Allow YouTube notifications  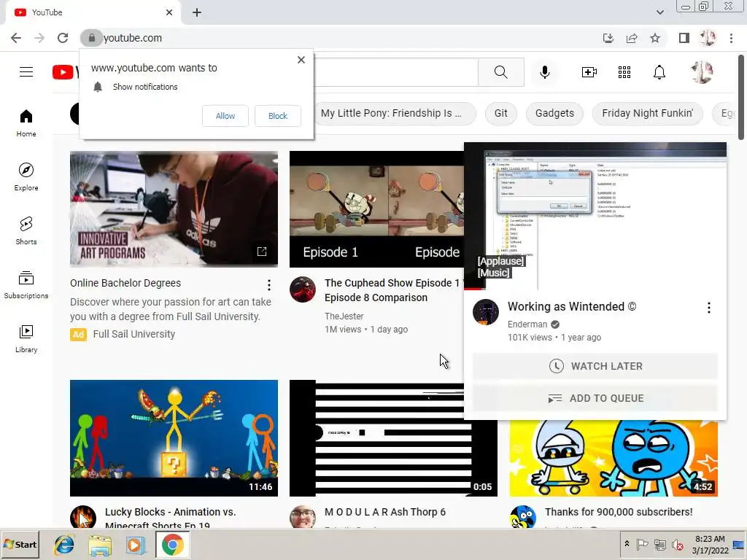225,116
